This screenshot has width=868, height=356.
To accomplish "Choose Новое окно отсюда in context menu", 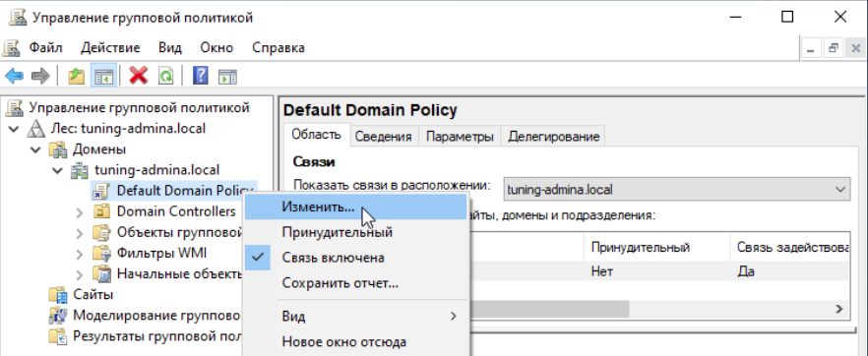I will pyautogui.click(x=356, y=342).
